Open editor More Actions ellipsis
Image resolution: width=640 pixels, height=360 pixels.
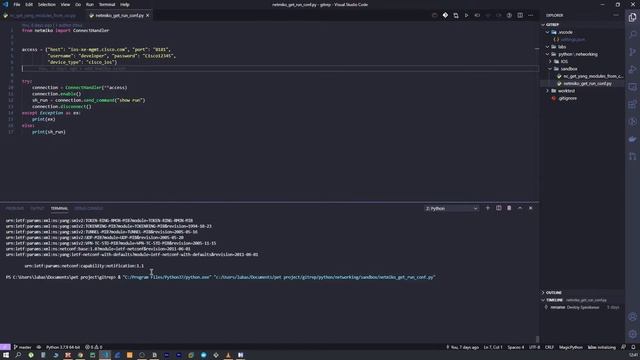tap(530, 16)
